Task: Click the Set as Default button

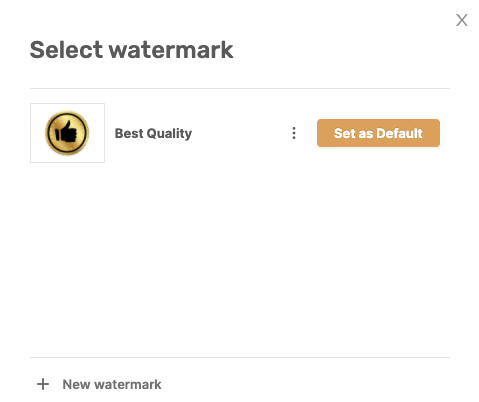Action: [378, 133]
